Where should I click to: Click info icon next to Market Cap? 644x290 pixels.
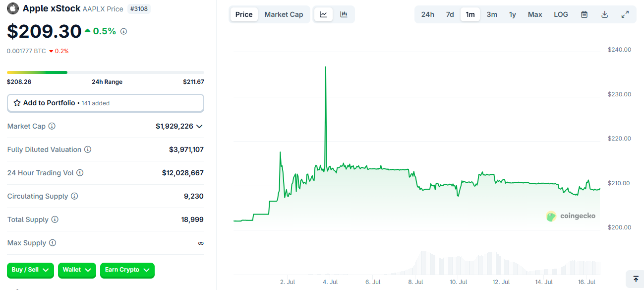[52, 126]
